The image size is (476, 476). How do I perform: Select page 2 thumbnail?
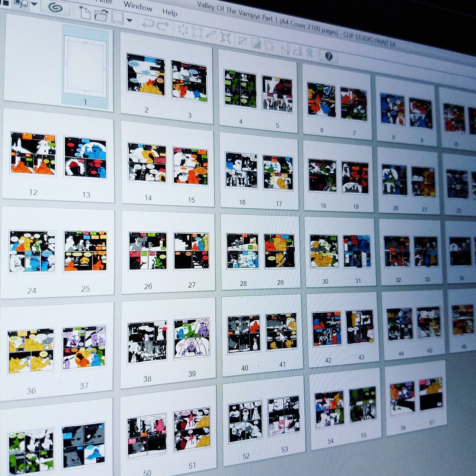[x=146, y=75]
